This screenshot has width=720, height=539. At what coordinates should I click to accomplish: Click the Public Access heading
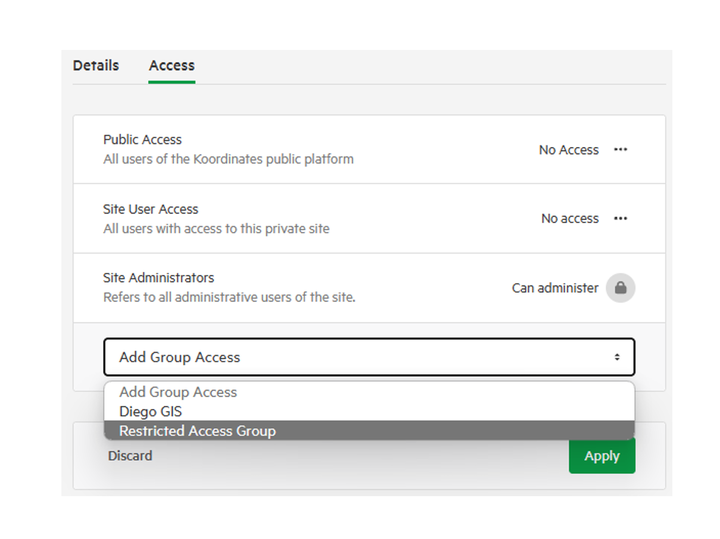click(x=142, y=140)
